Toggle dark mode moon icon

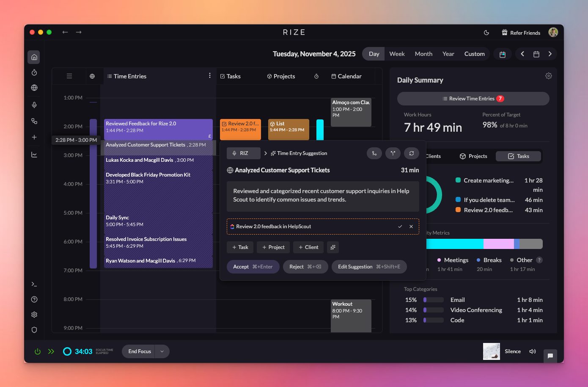(x=486, y=33)
